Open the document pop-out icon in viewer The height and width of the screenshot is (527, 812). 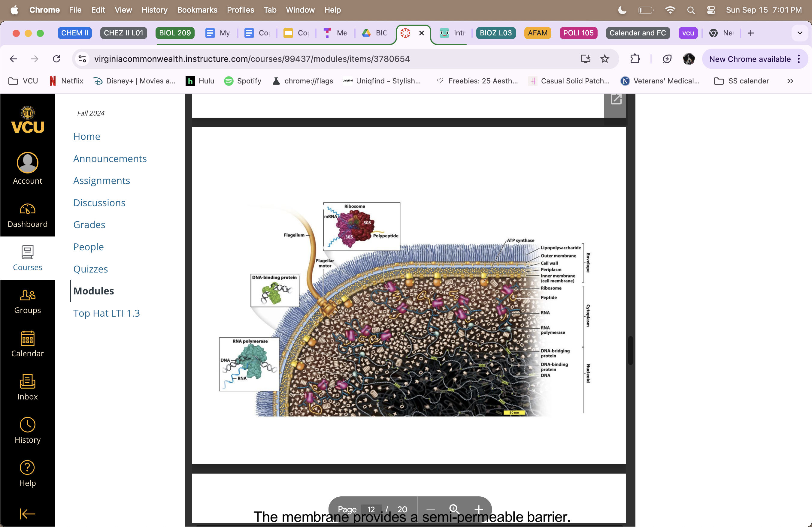tap(616, 100)
